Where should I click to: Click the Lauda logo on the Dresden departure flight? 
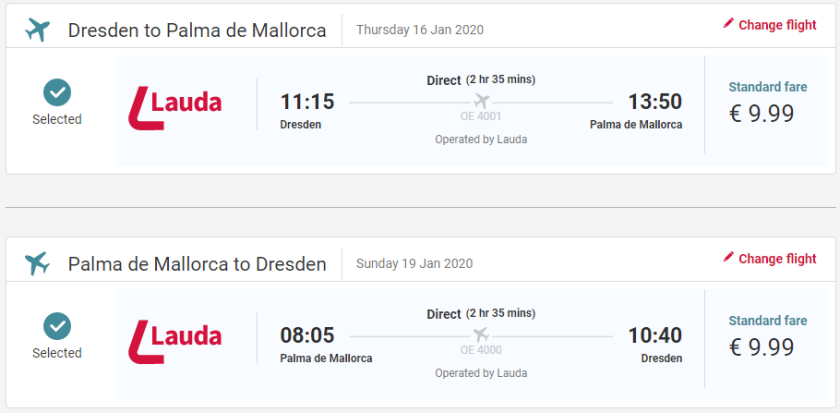(175, 105)
